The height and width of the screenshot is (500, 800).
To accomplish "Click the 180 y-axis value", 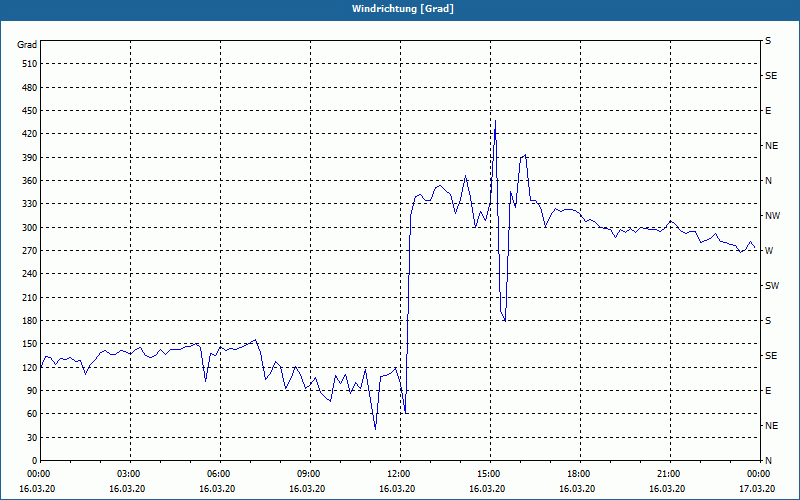I will [30, 320].
